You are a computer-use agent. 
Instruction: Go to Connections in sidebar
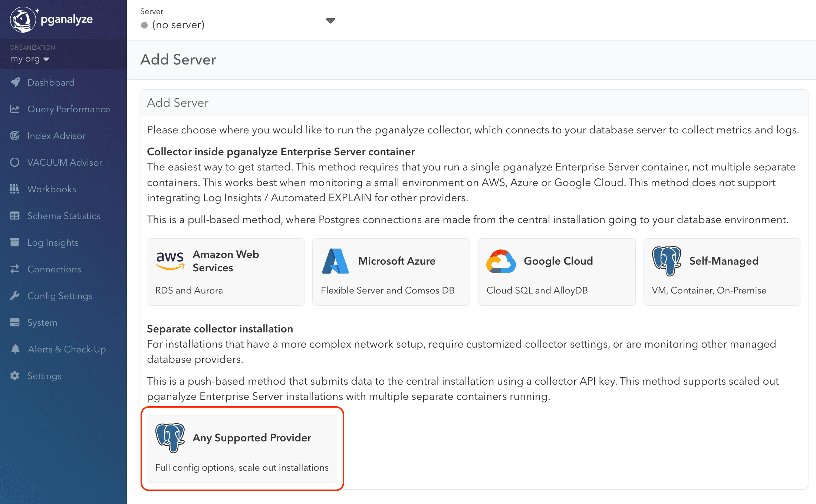54,269
